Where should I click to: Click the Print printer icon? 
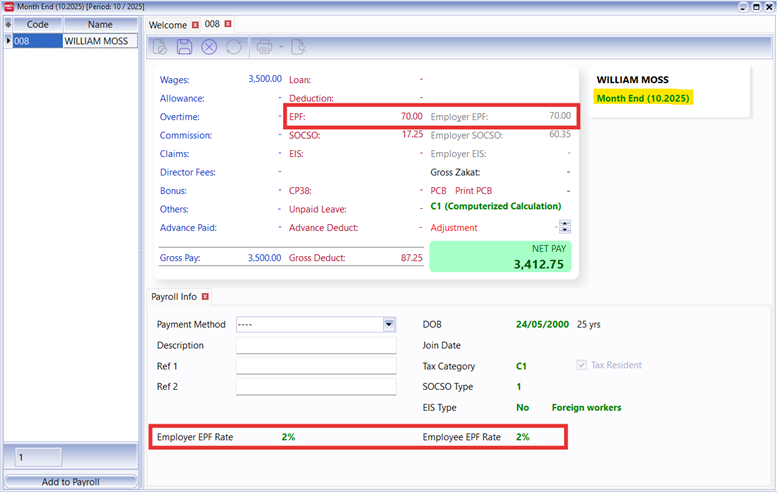(x=264, y=47)
